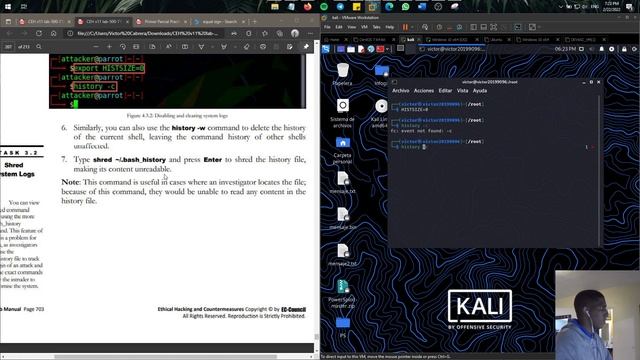Zoom in on the PDF
The image size is (640, 360).
pos(109,47)
